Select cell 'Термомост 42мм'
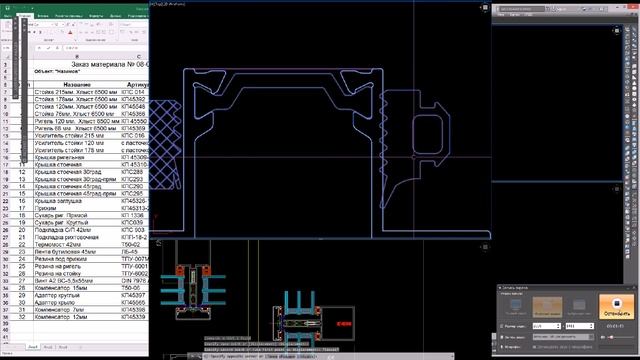Screen dimensions: 640x360 click(77, 244)
